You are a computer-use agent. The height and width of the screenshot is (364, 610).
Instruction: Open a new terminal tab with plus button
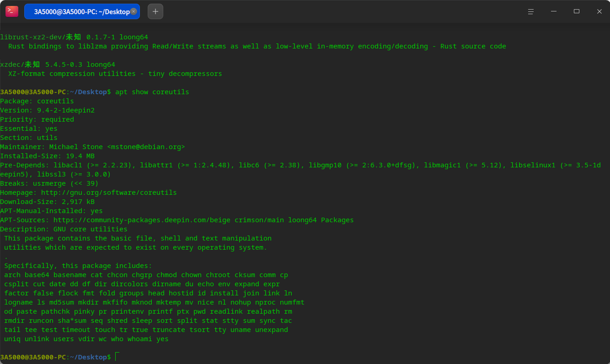[155, 11]
